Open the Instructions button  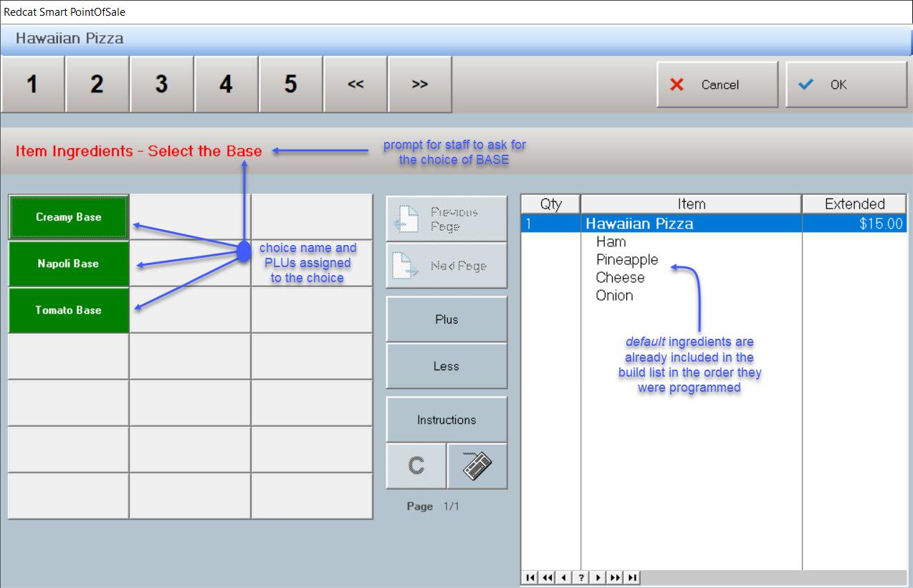click(446, 420)
